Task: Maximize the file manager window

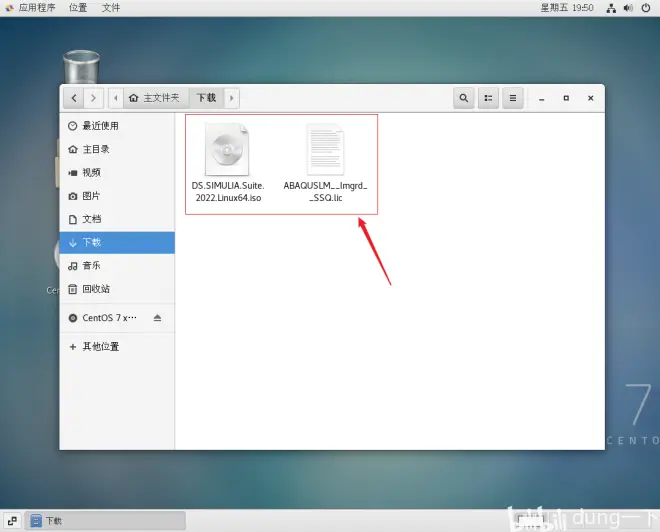Action: pyautogui.click(x=566, y=98)
